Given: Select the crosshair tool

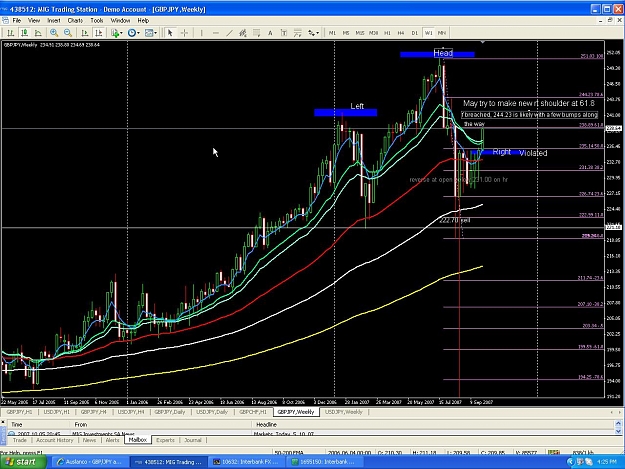Looking at the screenshot, I should pyautogui.click(x=184, y=33).
